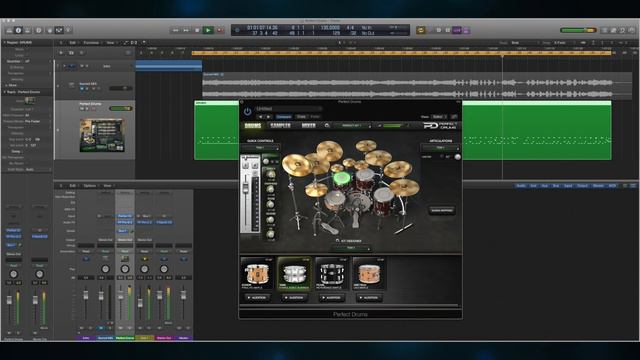
Task: Switch to the DRUMS tab in plugin
Action: pos(253,126)
